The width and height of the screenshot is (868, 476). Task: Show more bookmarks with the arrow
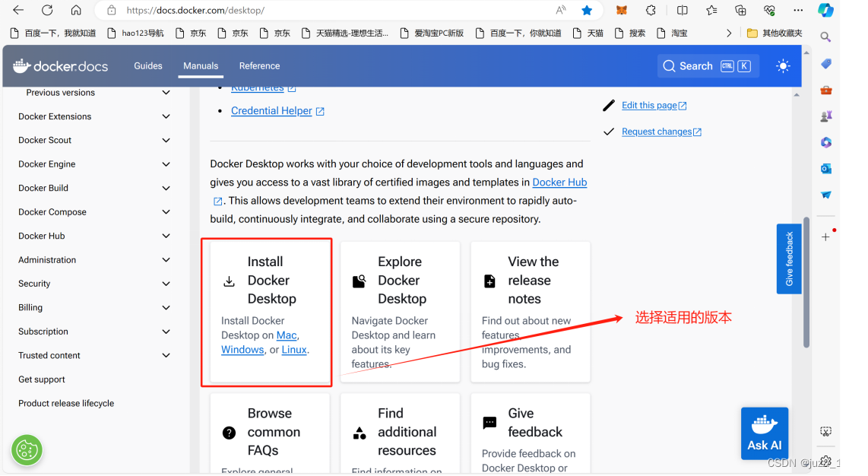[x=729, y=33]
